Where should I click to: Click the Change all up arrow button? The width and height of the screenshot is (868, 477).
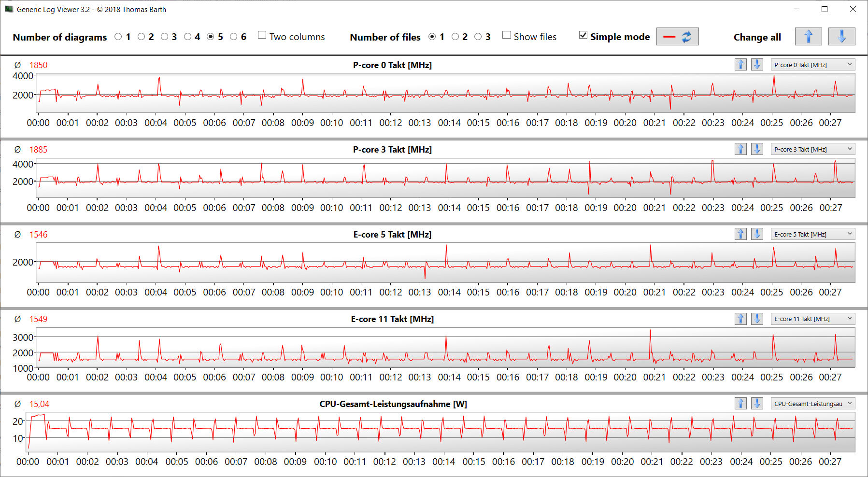(x=808, y=37)
